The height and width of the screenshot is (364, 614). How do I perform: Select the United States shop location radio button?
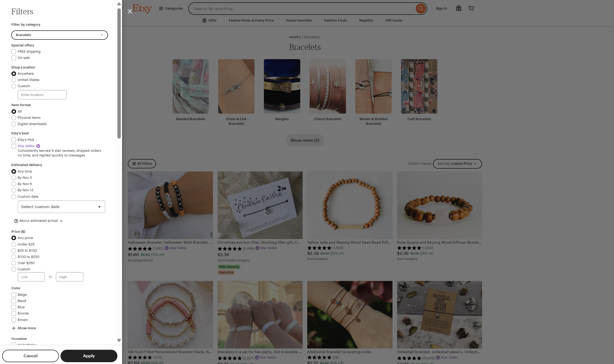(x=14, y=80)
